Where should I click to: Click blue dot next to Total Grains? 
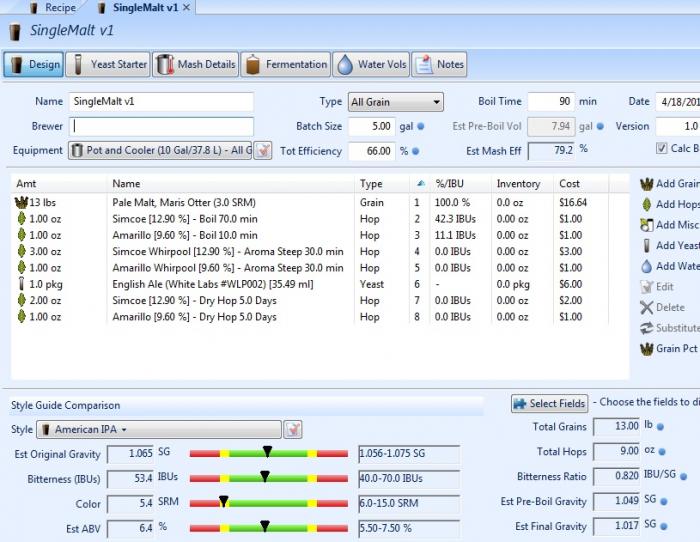pyautogui.click(x=660, y=427)
